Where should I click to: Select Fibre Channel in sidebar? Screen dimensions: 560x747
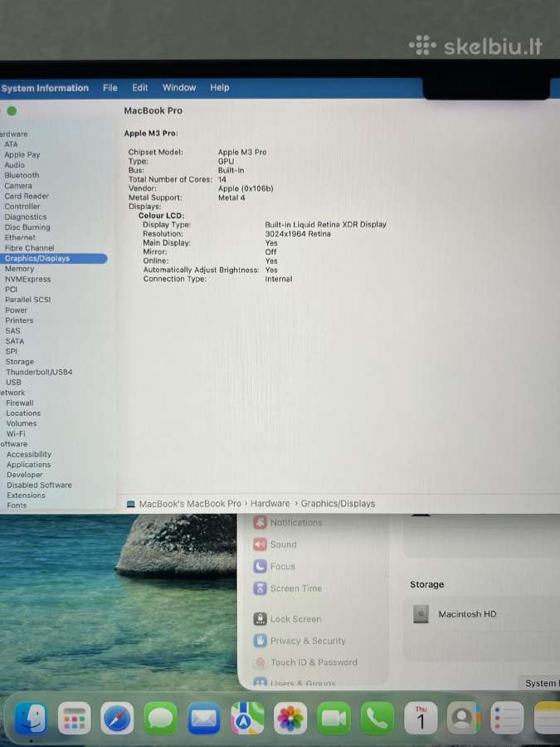coord(30,247)
